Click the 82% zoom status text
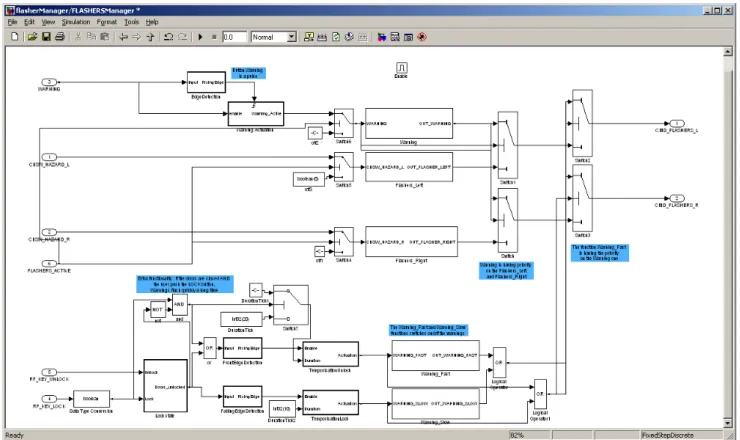Screen dimensions: 740x440 pyautogui.click(x=517, y=435)
